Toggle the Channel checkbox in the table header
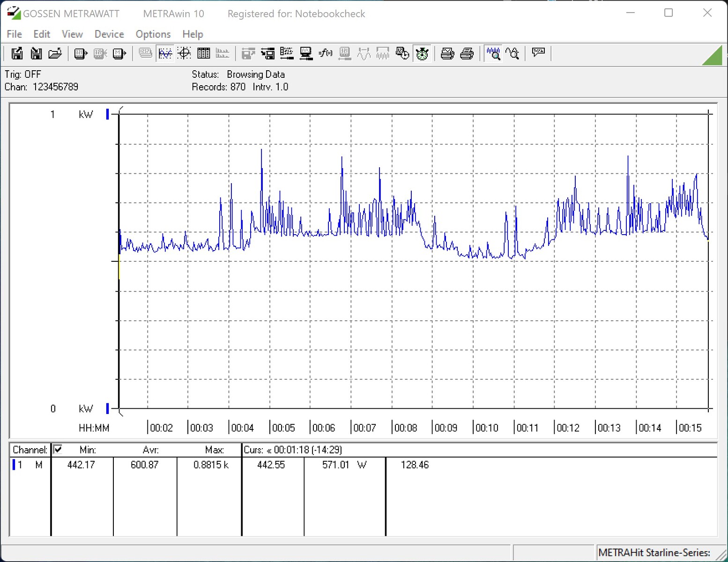728x562 pixels. point(58,450)
